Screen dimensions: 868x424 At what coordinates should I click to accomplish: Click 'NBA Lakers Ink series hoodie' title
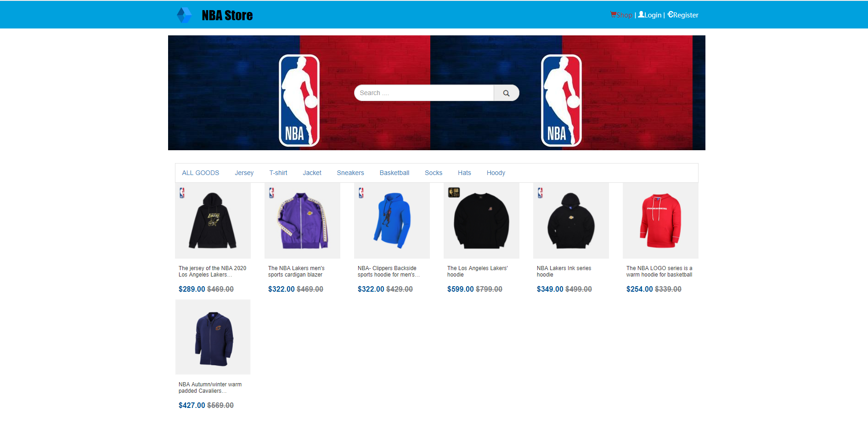coord(564,271)
